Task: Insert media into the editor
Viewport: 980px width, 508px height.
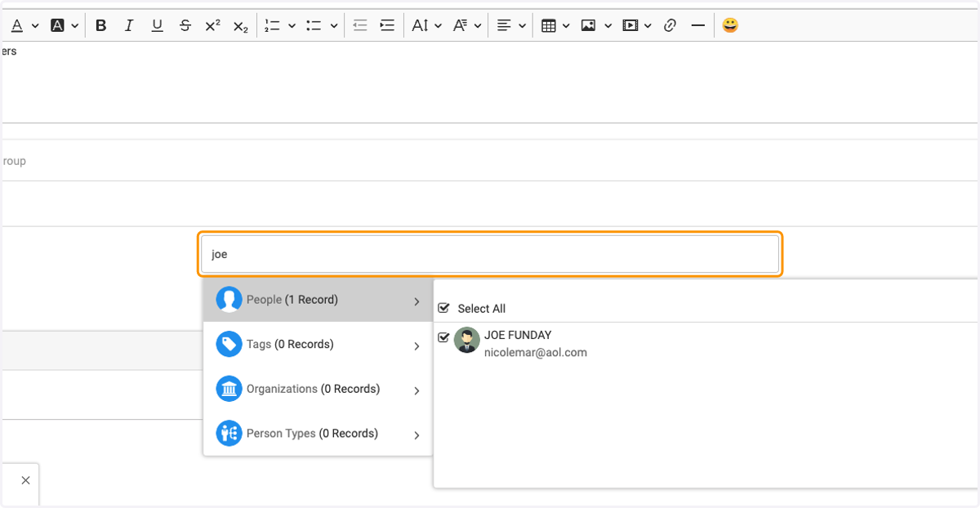Action: [630, 25]
